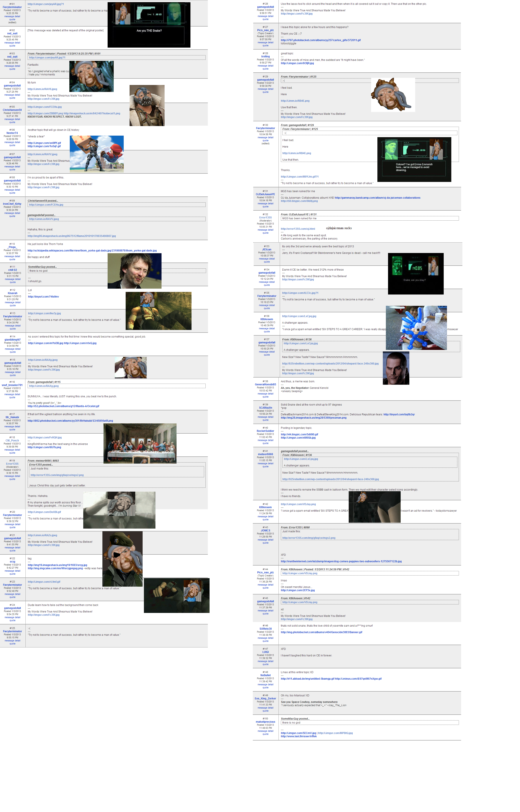Open the flame201010170935490807.jpg signature link
This screenshot has width=520, height=812.
click(x=72, y=236)
